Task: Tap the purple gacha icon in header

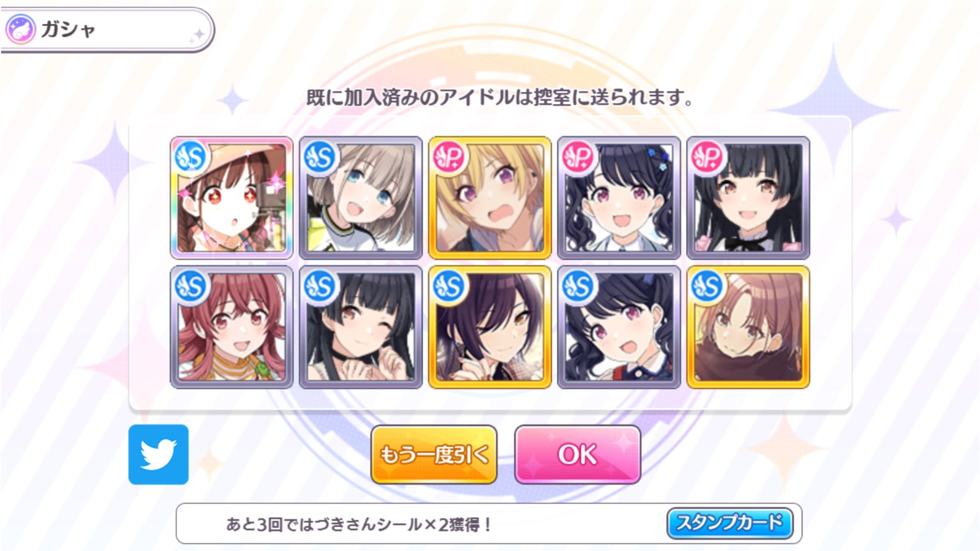Action: (x=20, y=29)
